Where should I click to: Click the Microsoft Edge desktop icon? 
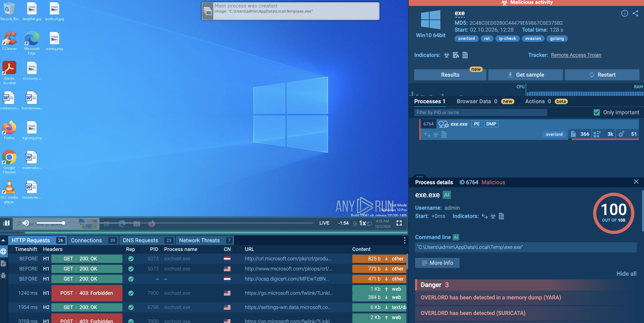click(x=32, y=43)
